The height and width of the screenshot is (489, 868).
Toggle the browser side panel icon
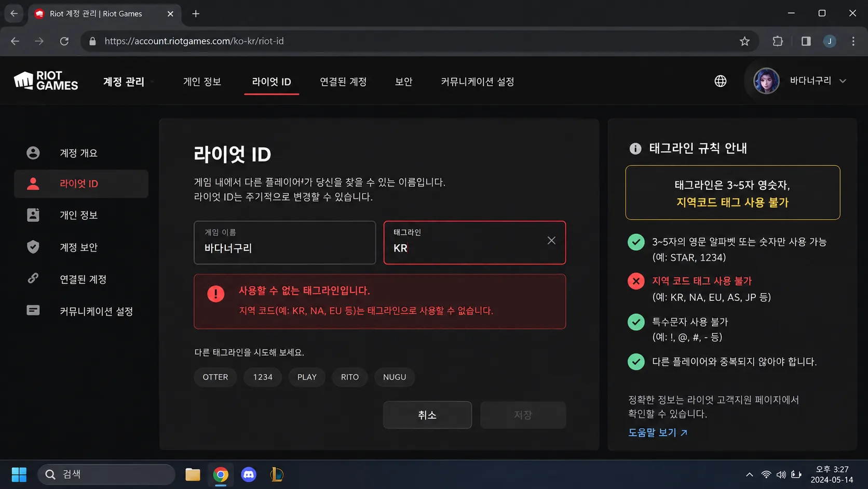click(x=806, y=41)
